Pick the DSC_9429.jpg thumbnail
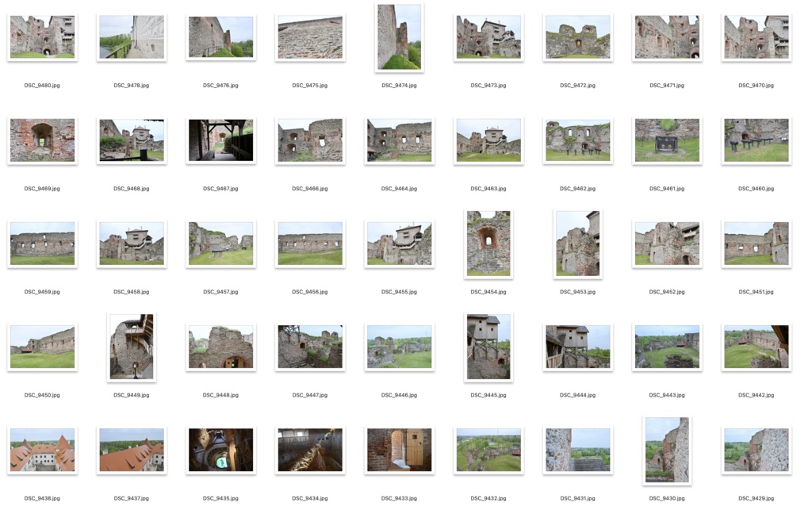The height and width of the screenshot is (514, 812). point(756,450)
